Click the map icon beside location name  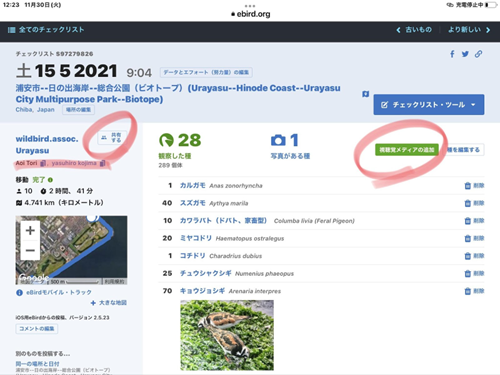pyautogui.click(x=366, y=94)
